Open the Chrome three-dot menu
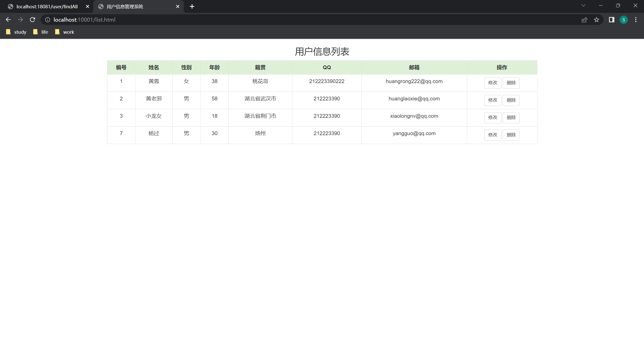Viewport: 644px width, 345px height. click(x=636, y=20)
